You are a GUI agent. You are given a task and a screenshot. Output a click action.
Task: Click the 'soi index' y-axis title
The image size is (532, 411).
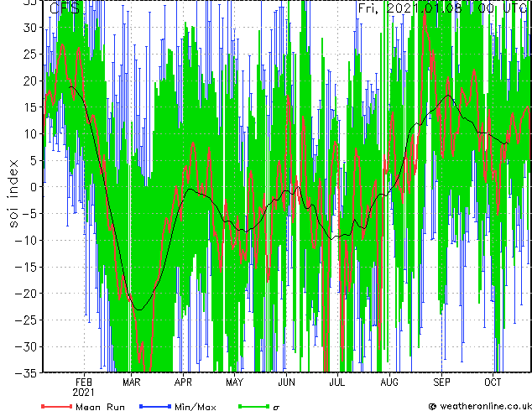[13, 194]
